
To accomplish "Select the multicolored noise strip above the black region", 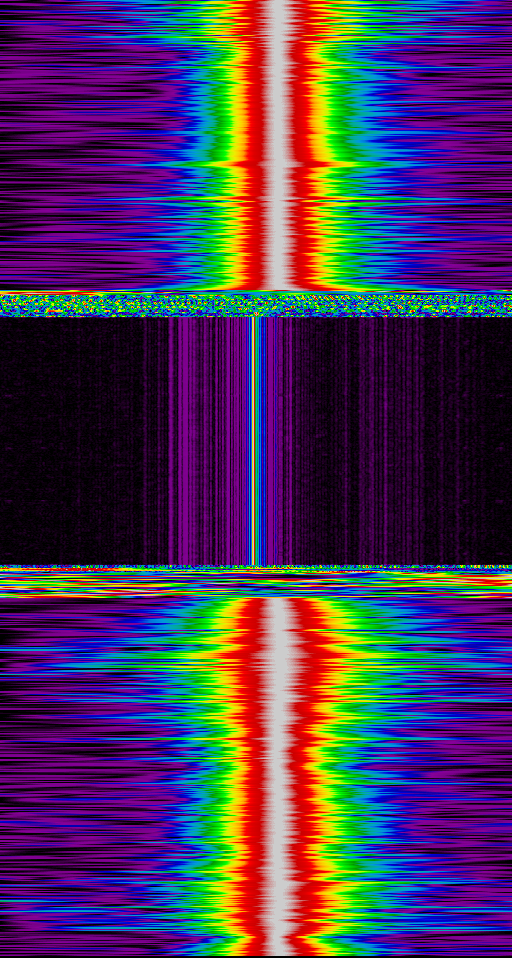I will tap(256, 304).
